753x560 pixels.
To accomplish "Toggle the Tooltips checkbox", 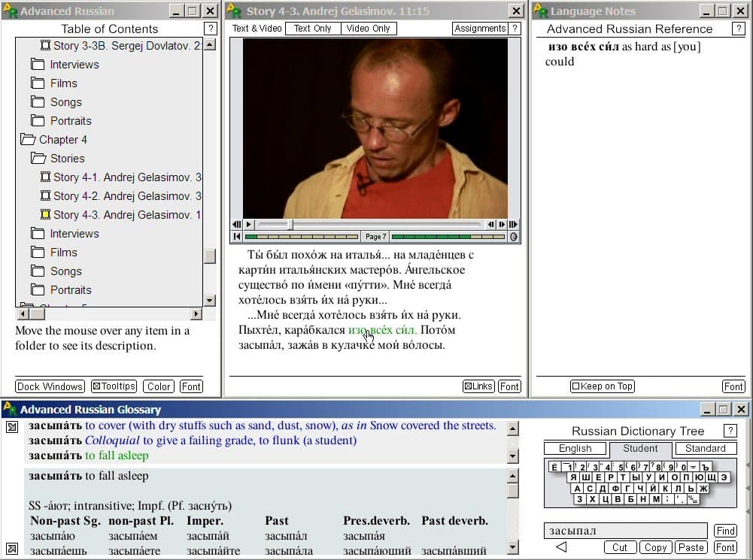I will tap(114, 386).
